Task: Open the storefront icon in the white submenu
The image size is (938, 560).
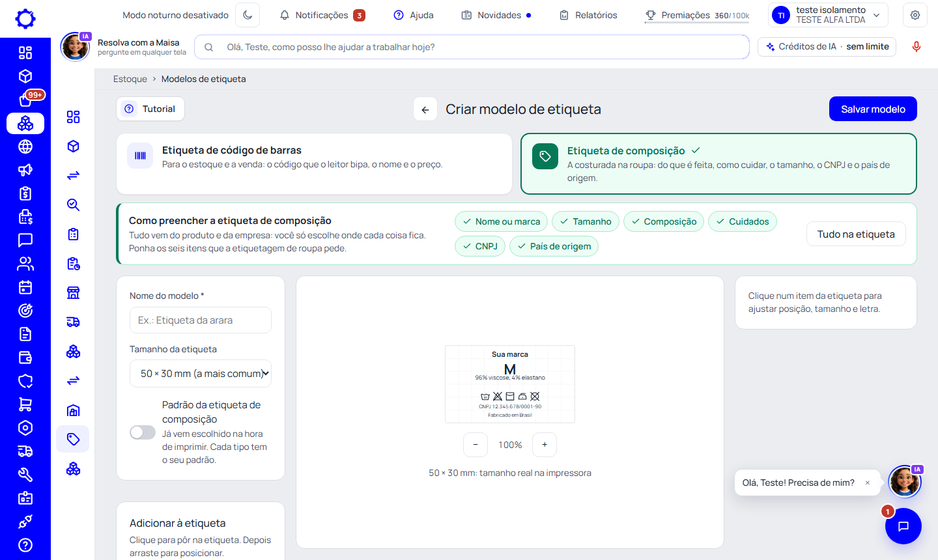Action: [x=73, y=292]
